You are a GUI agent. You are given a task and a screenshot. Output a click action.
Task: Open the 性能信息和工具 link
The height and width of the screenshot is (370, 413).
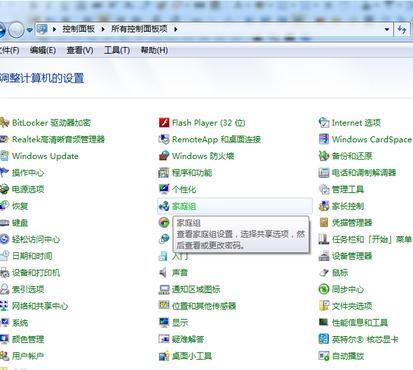[x=360, y=323]
